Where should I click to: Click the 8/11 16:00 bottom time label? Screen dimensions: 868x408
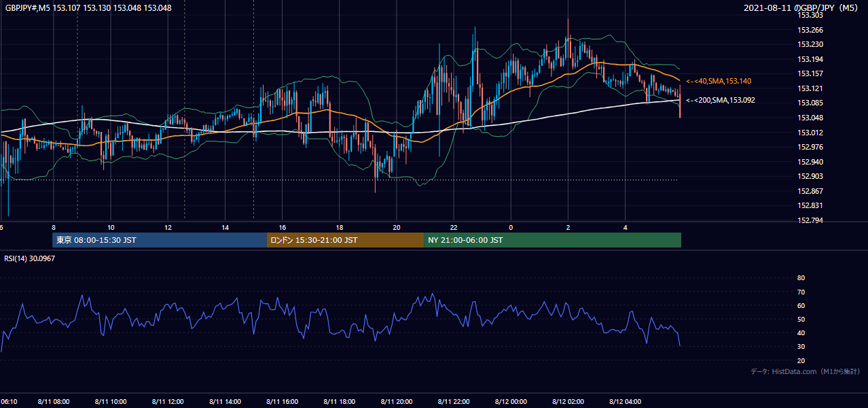coord(282,402)
